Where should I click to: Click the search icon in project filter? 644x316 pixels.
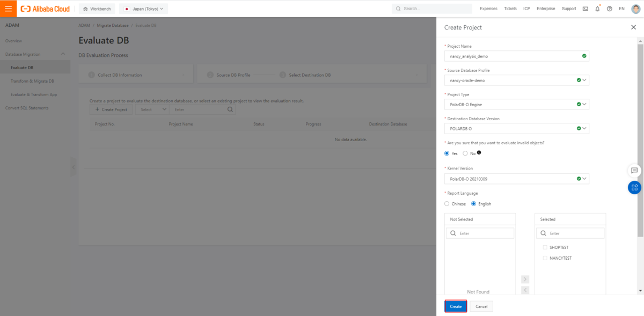230,109
